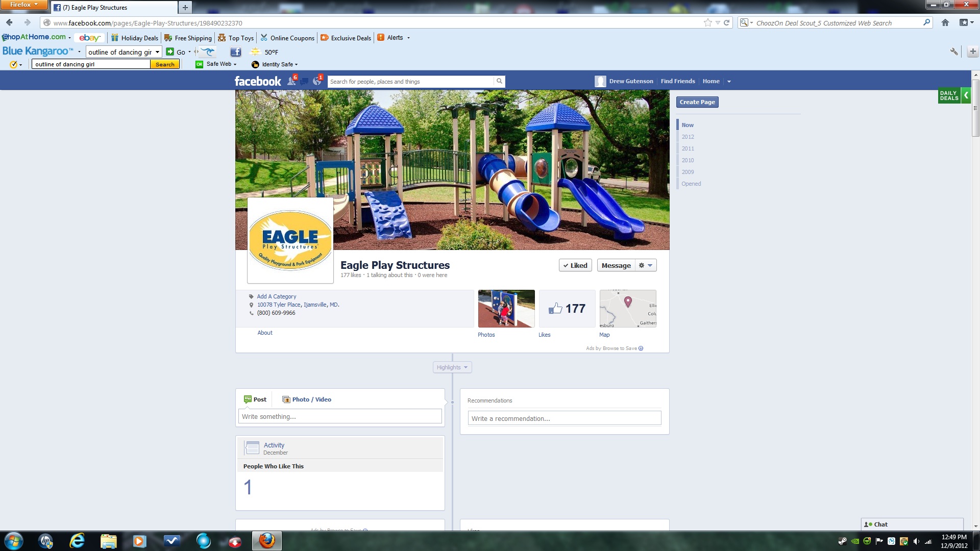Click the page settings gear dropdown

coord(646,265)
